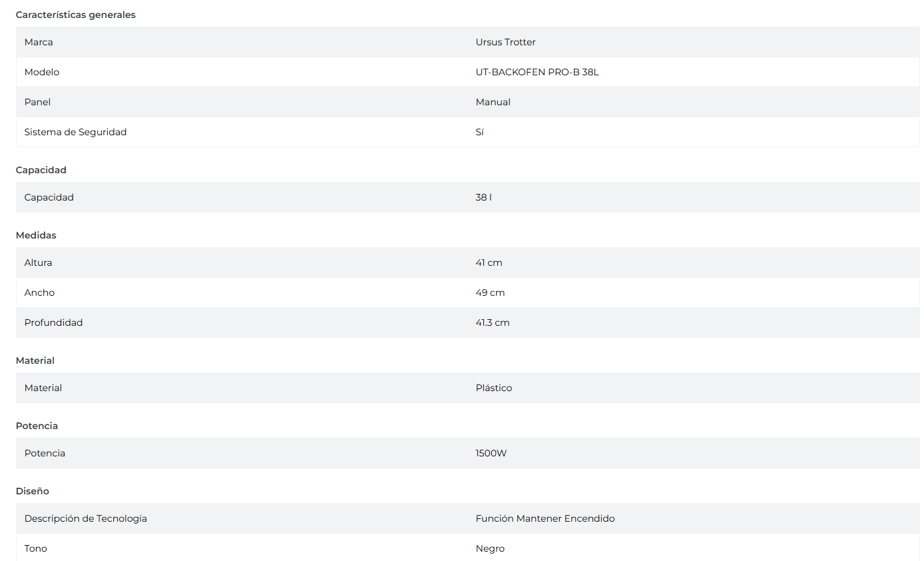Click the Sistema de Seguridad label
The image size is (924, 561).
75,132
